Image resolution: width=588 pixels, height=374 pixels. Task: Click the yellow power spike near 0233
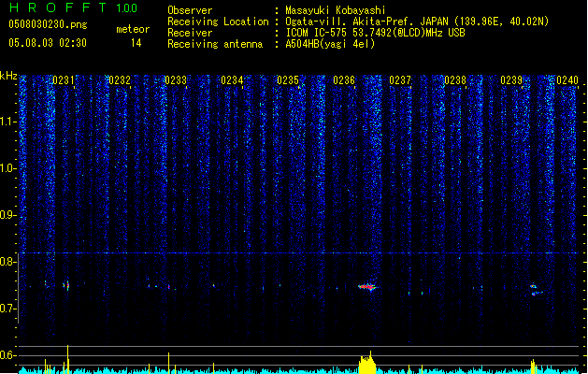169,363
